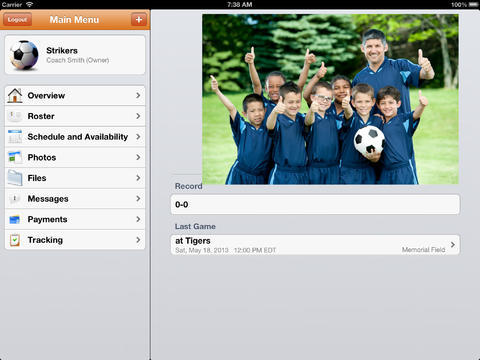Tap the team photo thumbnail
Image resolution: width=480 pixels, height=360 pixels.
click(x=330, y=99)
